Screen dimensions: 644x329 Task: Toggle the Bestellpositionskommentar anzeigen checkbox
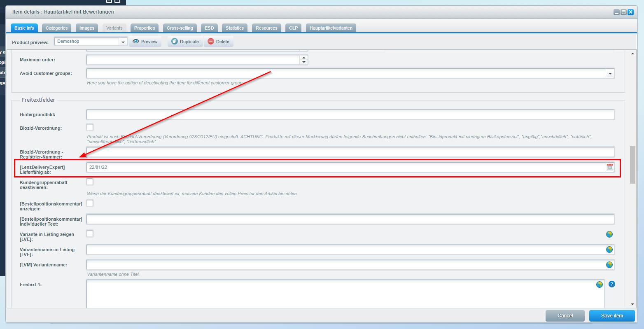tap(90, 203)
